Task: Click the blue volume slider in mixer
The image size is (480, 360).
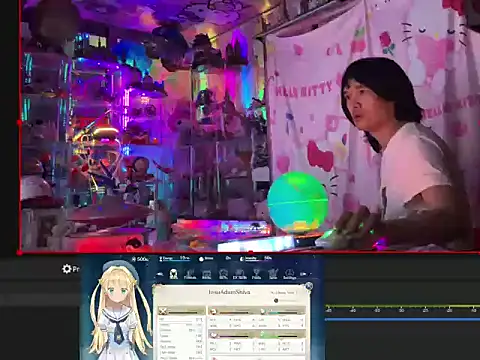Action: click(403, 319)
